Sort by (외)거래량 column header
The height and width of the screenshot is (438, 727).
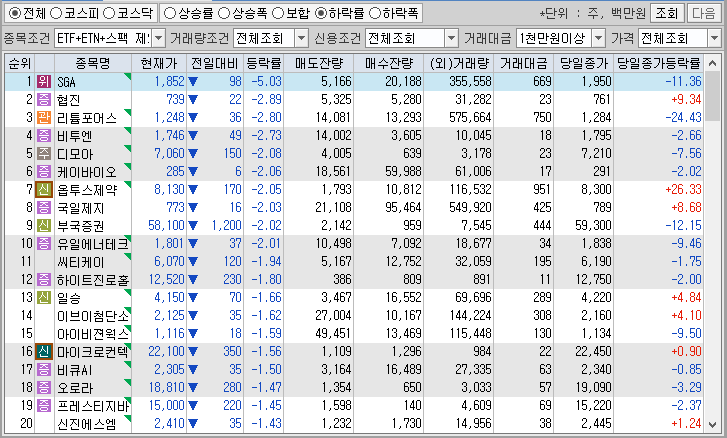(459, 63)
